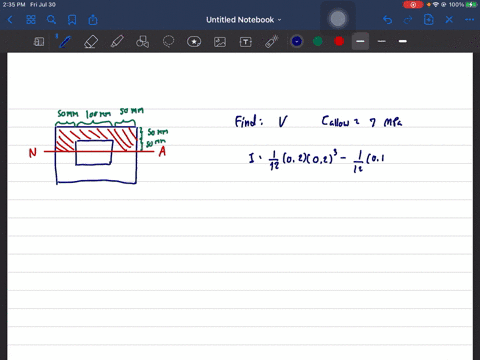The width and height of the screenshot is (480, 360).
Task: Add a new page
Action: coord(429,20)
